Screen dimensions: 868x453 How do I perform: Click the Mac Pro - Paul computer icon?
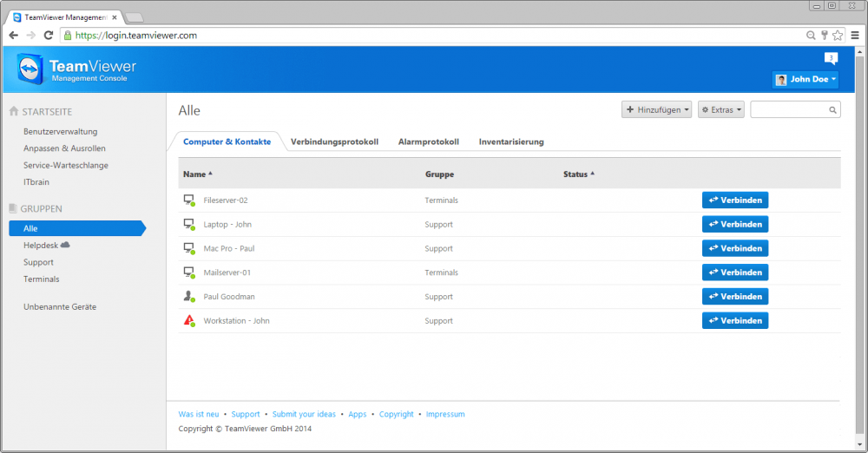click(189, 248)
